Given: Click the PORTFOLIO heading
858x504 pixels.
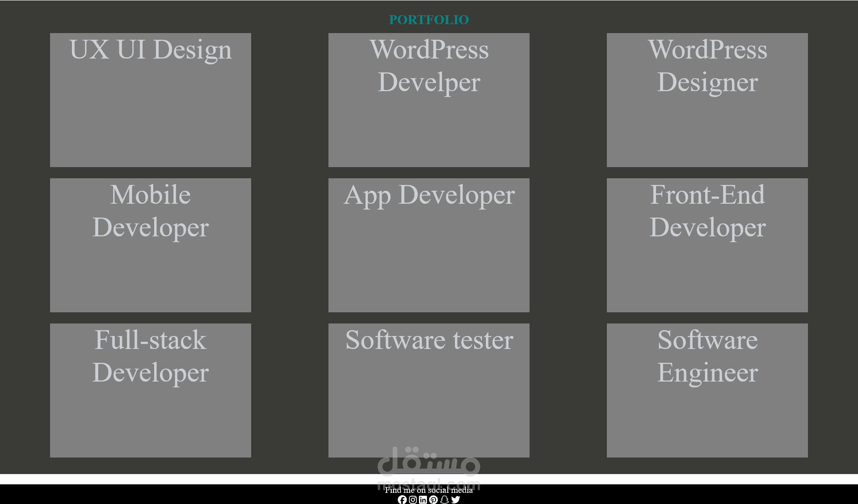Looking at the screenshot, I should [x=429, y=20].
